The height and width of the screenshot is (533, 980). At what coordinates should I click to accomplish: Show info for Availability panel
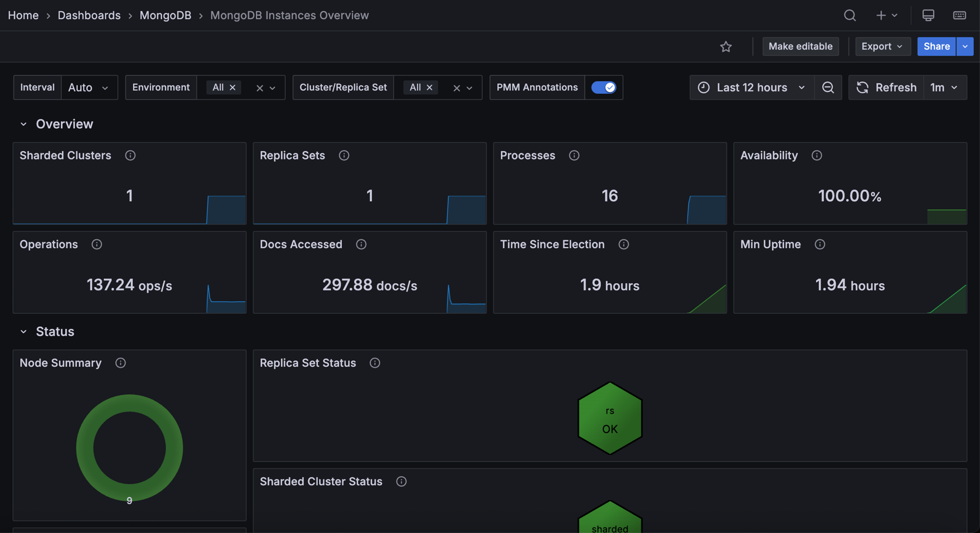coord(817,156)
